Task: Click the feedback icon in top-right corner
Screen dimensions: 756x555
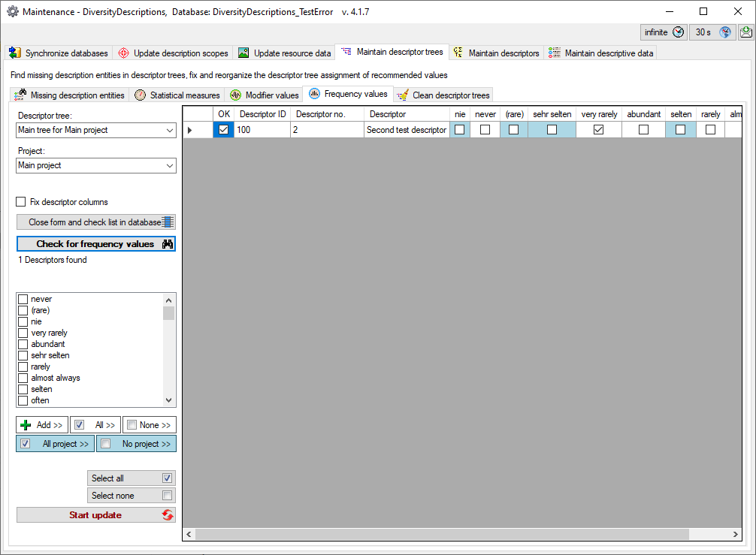Action: coord(745,32)
